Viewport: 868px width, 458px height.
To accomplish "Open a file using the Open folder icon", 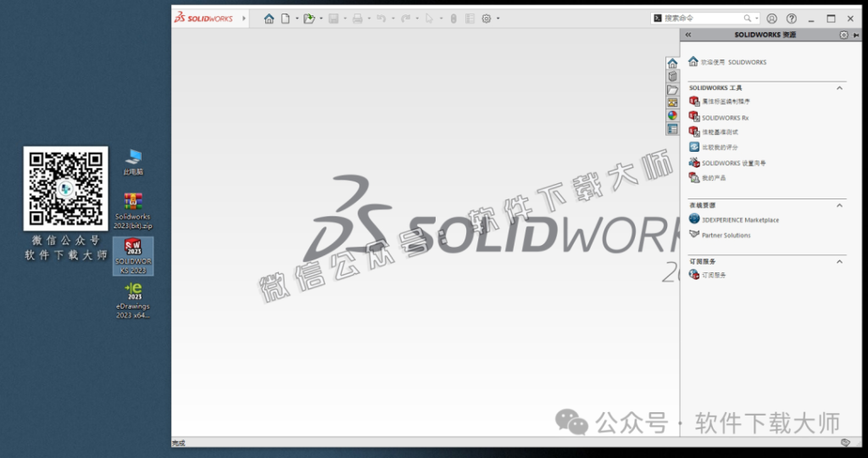I will coord(309,19).
